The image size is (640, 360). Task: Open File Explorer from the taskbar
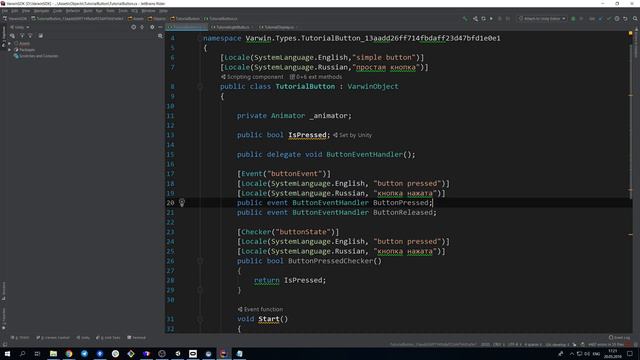53,353
